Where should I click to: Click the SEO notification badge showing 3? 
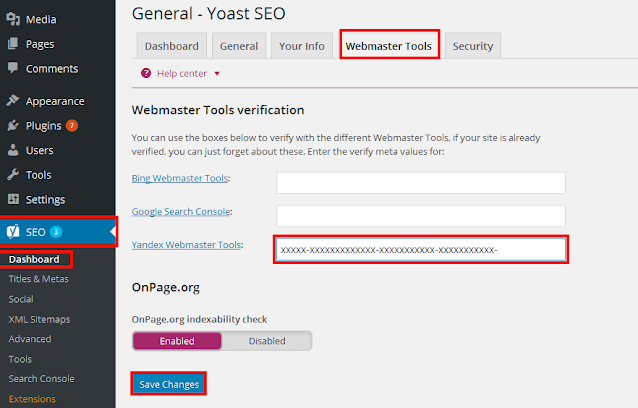tap(56, 232)
